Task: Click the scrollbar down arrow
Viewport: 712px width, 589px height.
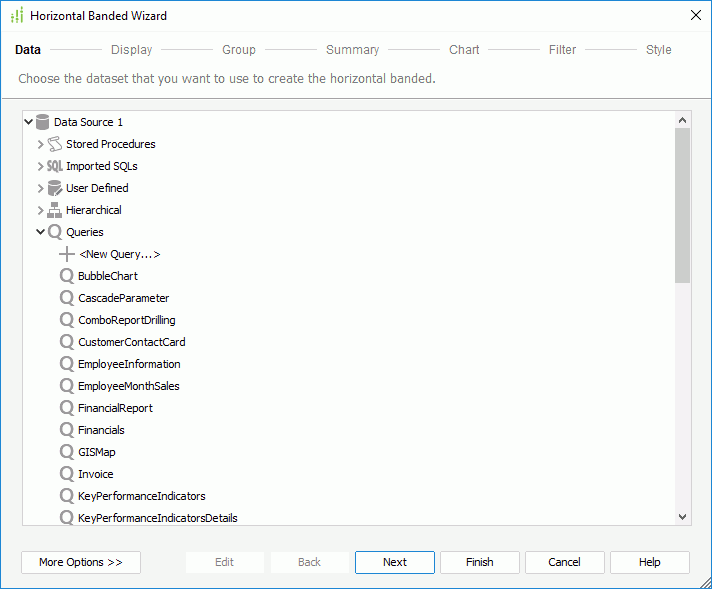Action: (x=682, y=517)
